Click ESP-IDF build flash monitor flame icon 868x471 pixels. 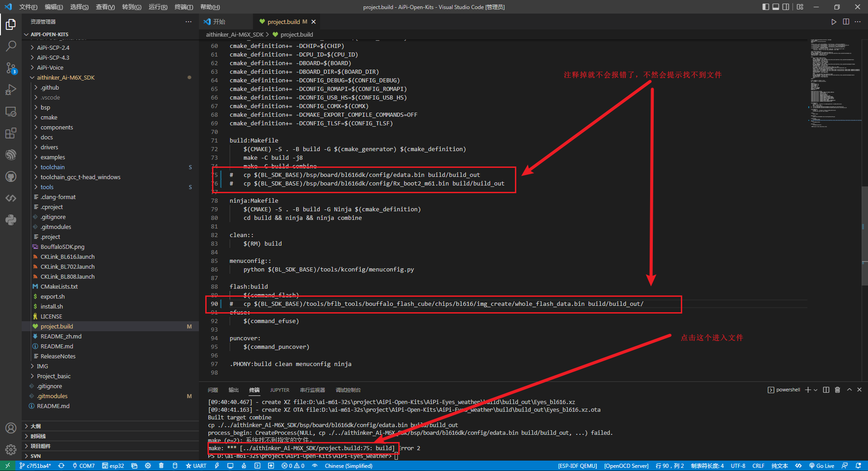click(244, 466)
